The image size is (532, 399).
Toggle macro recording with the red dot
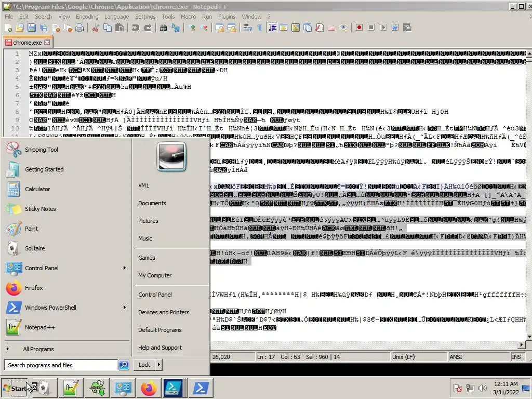[x=359, y=28]
